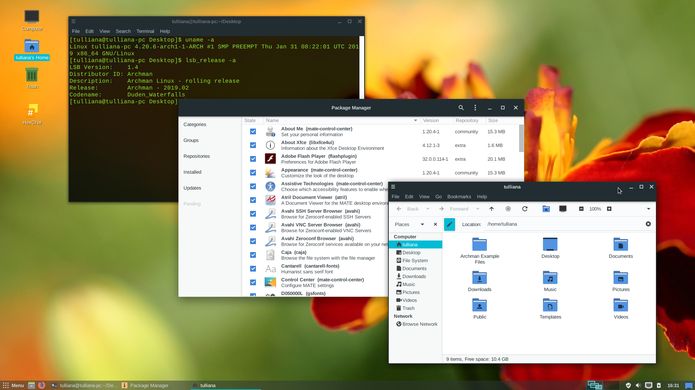The image size is (695, 390).
Task: Click the Location path input field
Action: [x=564, y=224]
